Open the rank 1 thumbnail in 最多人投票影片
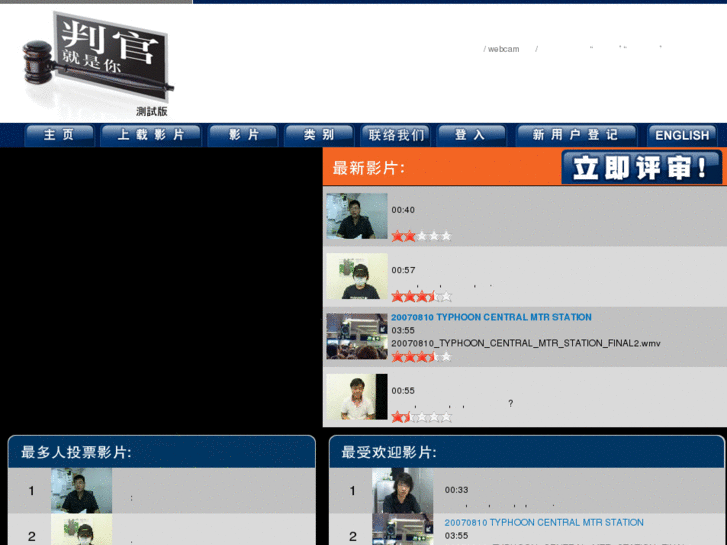This screenshot has width=727, height=545. 82,490
